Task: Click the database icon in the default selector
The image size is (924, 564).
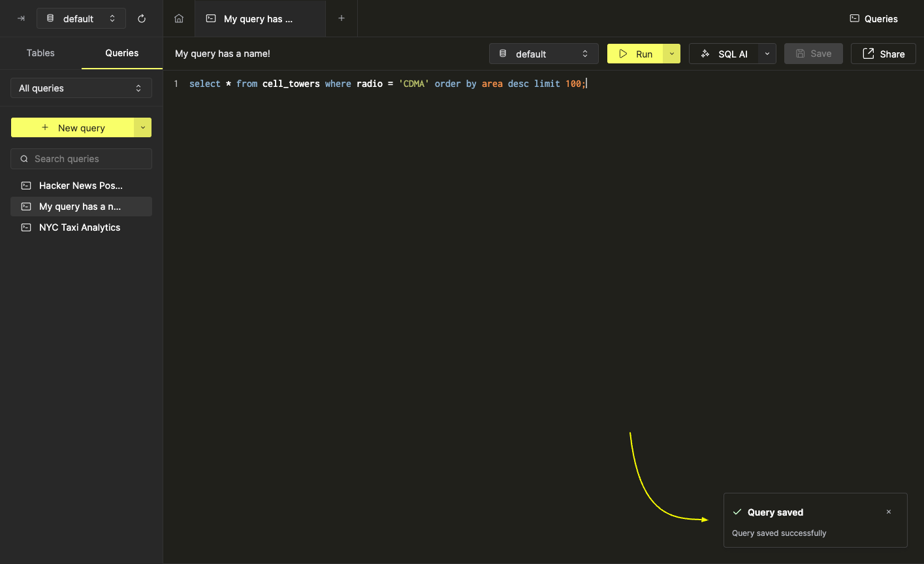Action: [50, 18]
